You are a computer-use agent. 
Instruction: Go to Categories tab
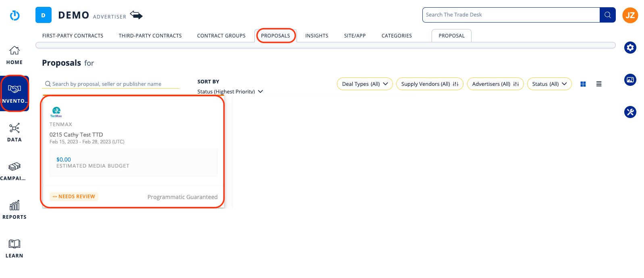397,36
